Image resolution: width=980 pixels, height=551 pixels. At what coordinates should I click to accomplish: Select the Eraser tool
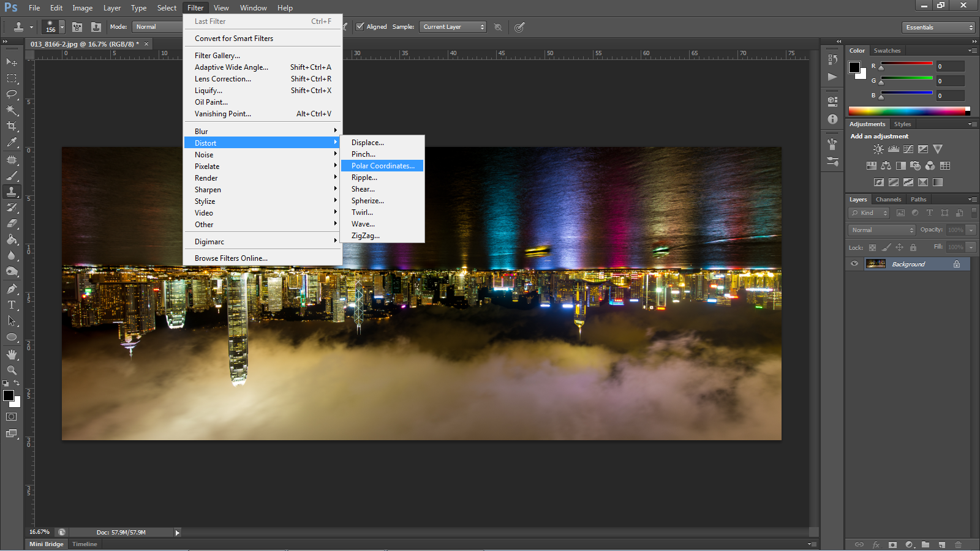[x=12, y=223]
